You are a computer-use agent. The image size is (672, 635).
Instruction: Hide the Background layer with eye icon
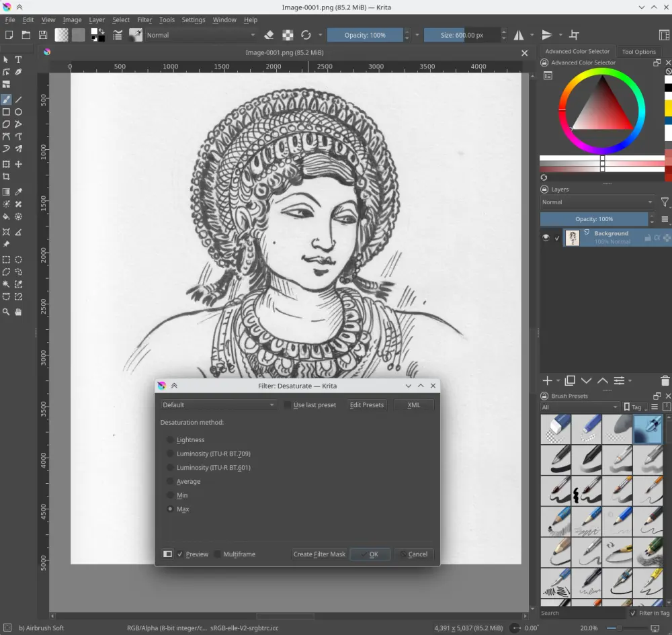point(546,238)
